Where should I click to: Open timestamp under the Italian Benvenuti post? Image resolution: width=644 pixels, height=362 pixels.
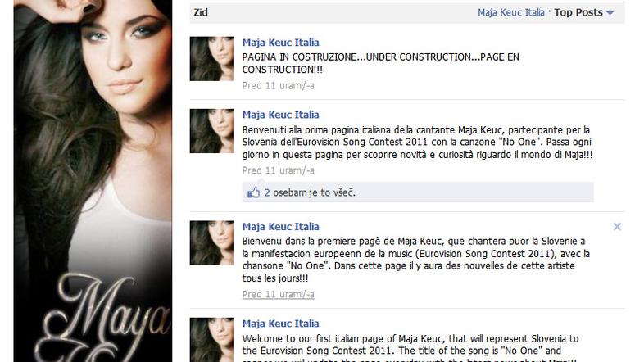coord(278,170)
